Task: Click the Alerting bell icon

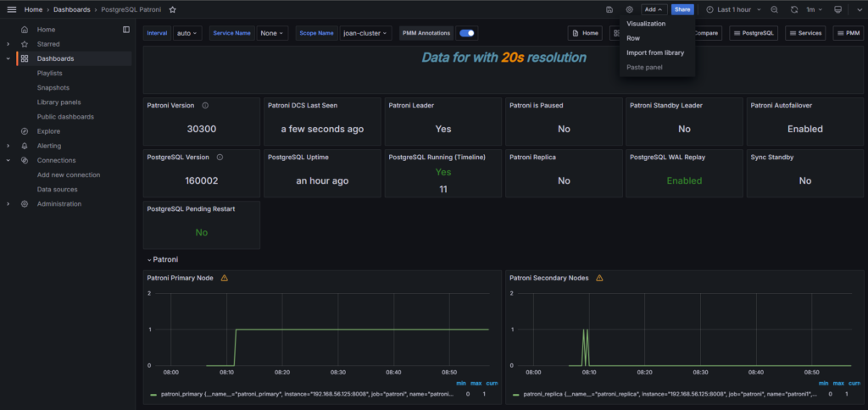Action: [x=25, y=146]
